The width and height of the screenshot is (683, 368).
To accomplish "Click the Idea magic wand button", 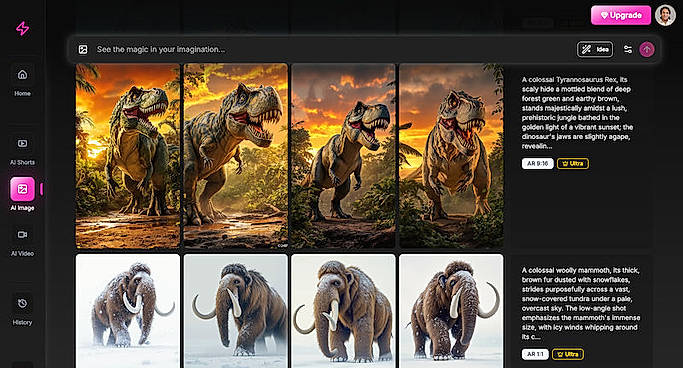I will [x=595, y=49].
